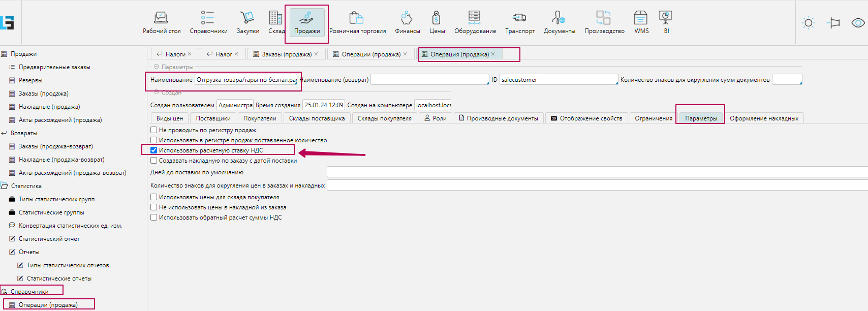Image resolution: width=868 pixels, height=311 pixels.
Task: Select the Производство module icon
Action: point(604,18)
